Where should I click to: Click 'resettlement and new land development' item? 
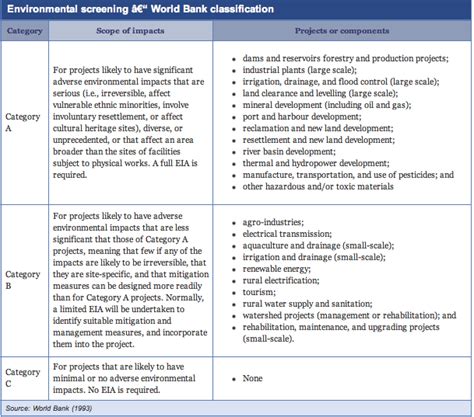[x=318, y=140]
